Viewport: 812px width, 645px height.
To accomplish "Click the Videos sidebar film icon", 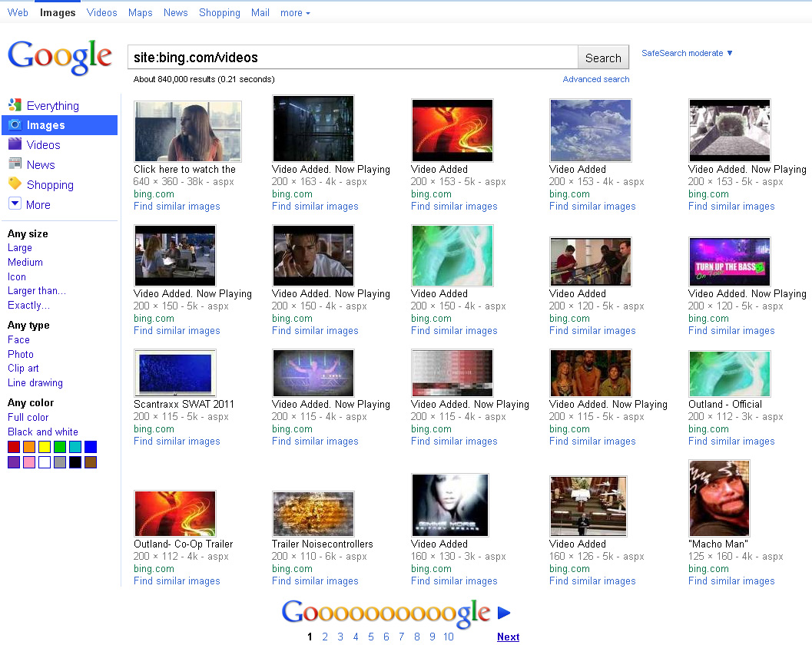I will click(15, 144).
